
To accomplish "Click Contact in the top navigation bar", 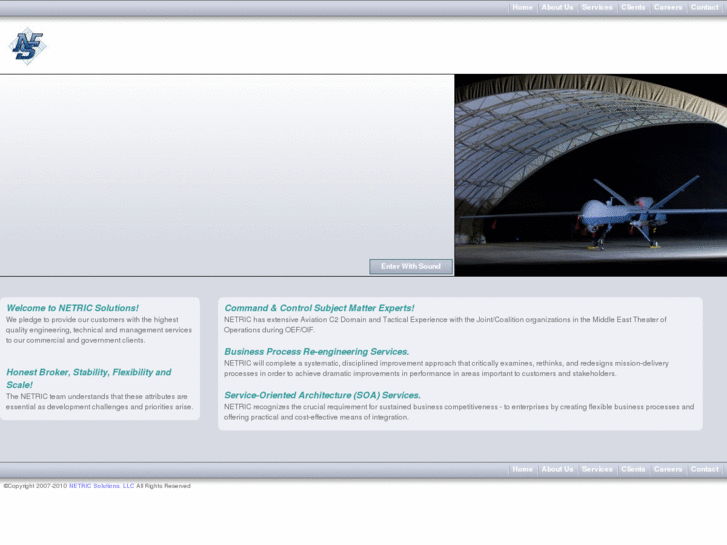I will (704, 7).
